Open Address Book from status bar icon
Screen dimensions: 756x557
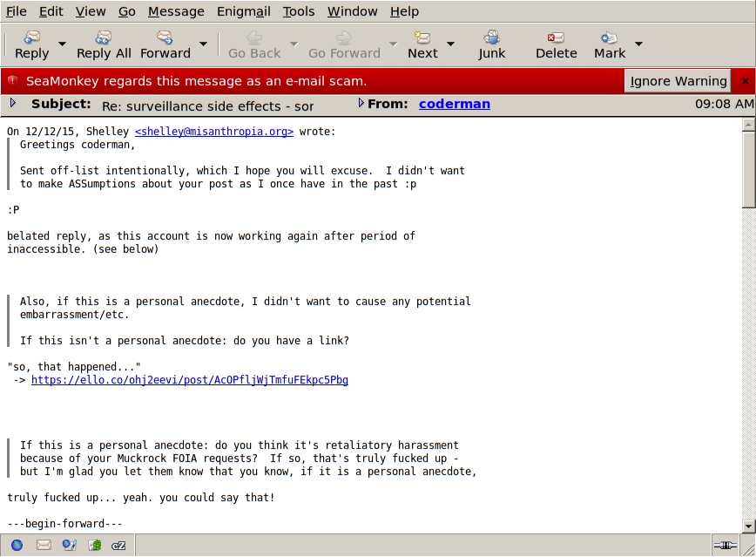tap(94, 546)
